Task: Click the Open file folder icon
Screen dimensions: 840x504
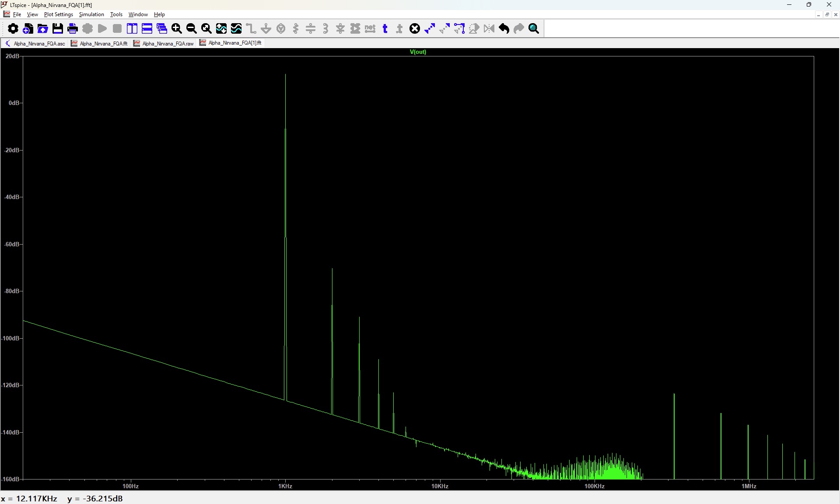Action: point(43,29)
